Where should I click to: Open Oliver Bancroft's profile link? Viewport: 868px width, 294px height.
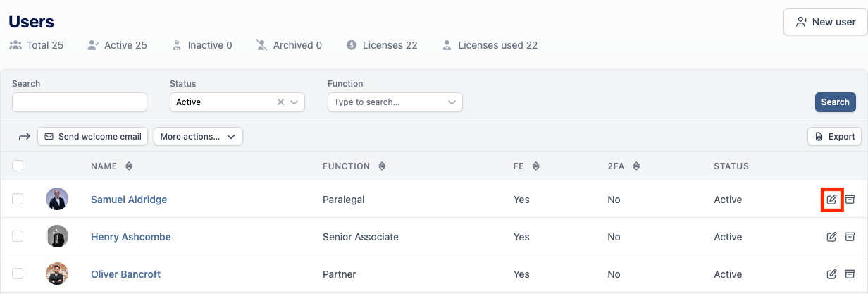126,274
